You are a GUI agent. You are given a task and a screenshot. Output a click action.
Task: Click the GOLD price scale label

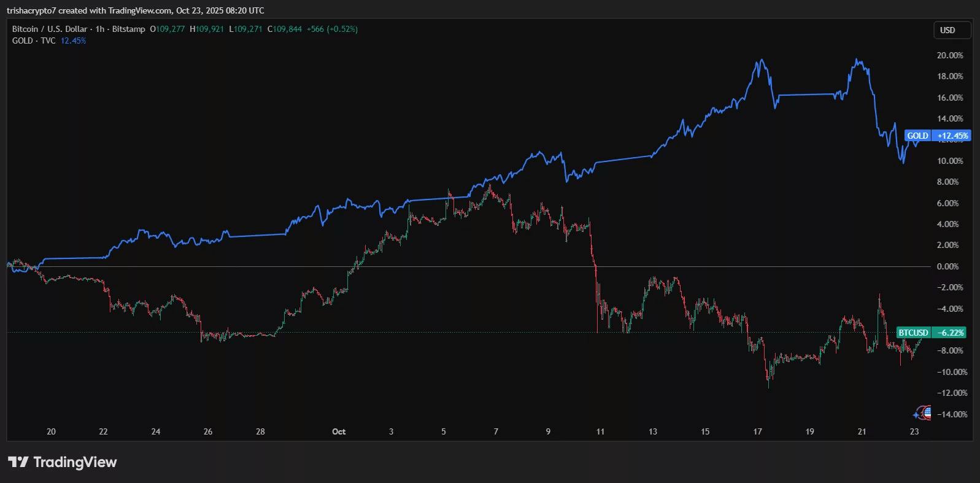(917, 136)
